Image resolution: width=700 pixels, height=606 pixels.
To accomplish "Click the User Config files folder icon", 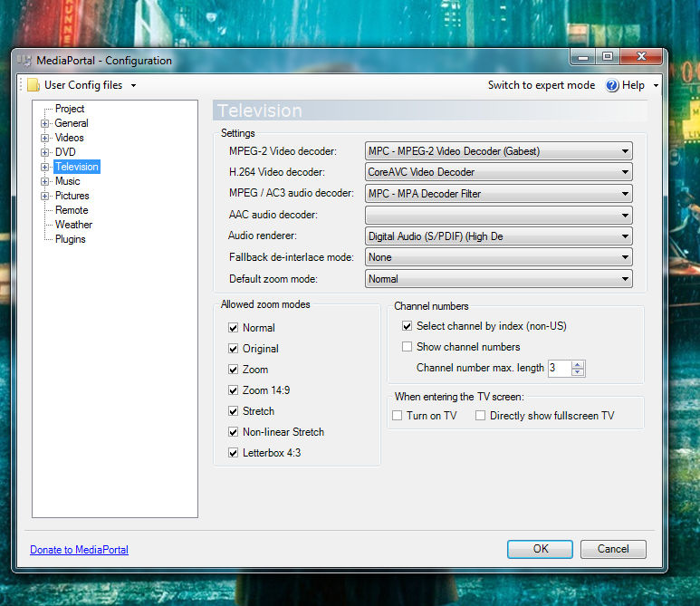I will (x=33, y=85).
